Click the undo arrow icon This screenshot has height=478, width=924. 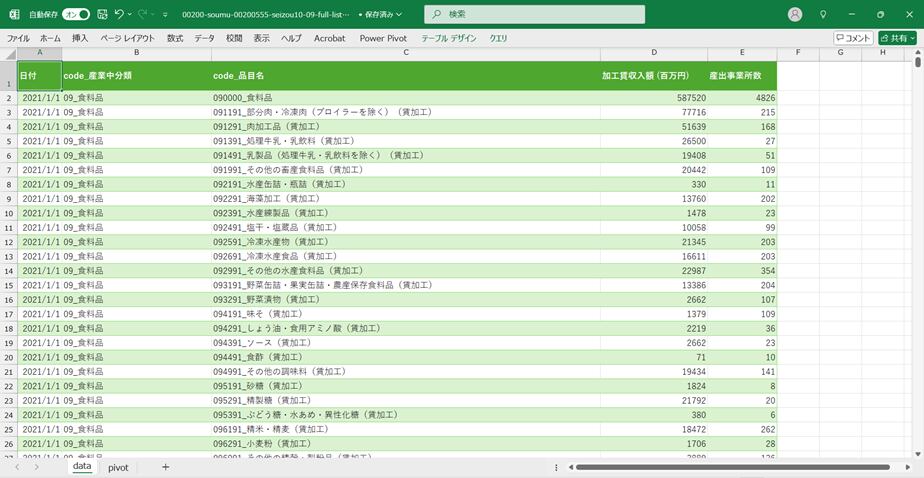tap(120, 15)
